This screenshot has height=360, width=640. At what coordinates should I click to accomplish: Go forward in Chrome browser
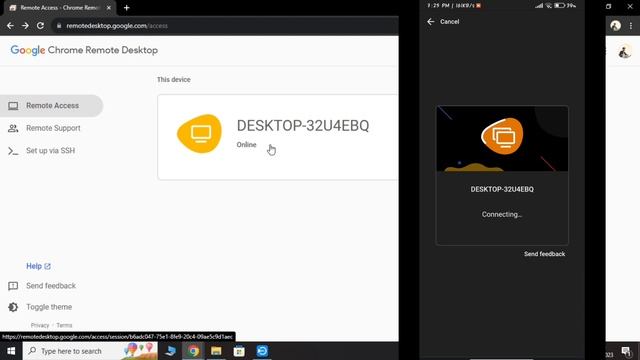[x=25, y=26]
